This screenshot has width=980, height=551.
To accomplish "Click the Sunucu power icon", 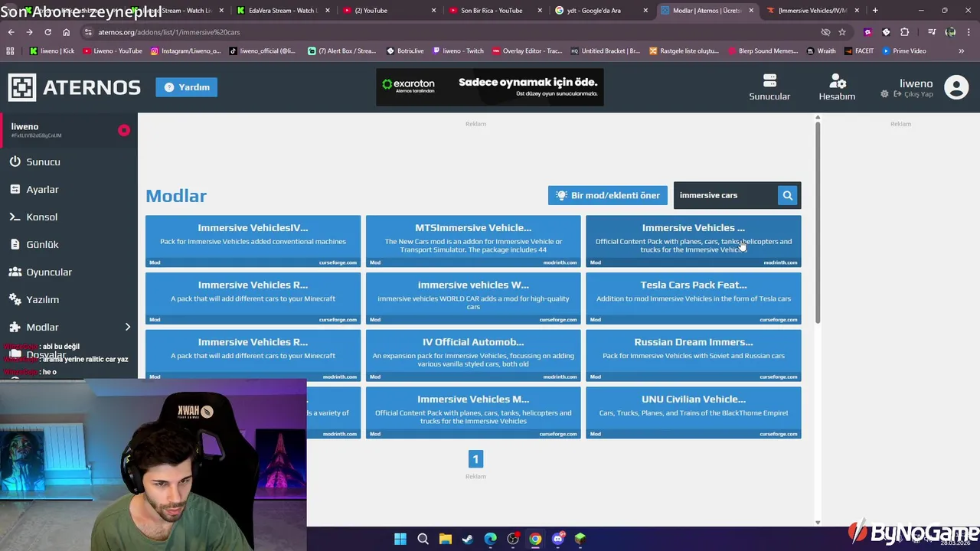I will (15, 161).
